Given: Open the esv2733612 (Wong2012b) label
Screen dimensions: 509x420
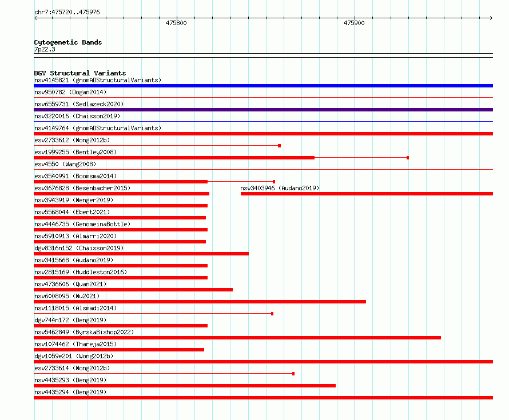Looking at the screenshot, I should tap(72, 140).
